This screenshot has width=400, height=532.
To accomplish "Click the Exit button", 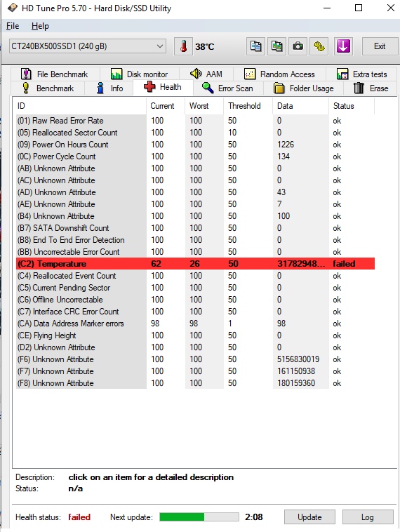I will 380,46.
